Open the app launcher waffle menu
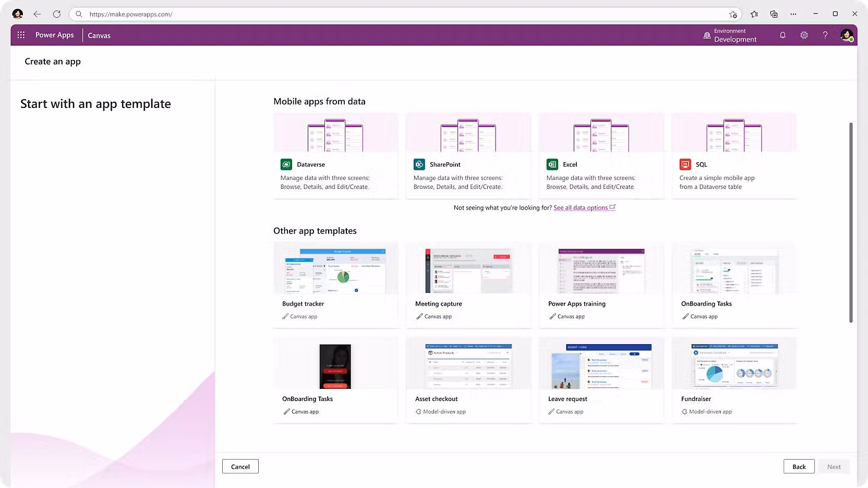The height and width of the screenshot is (488, 868). [21, 35]
